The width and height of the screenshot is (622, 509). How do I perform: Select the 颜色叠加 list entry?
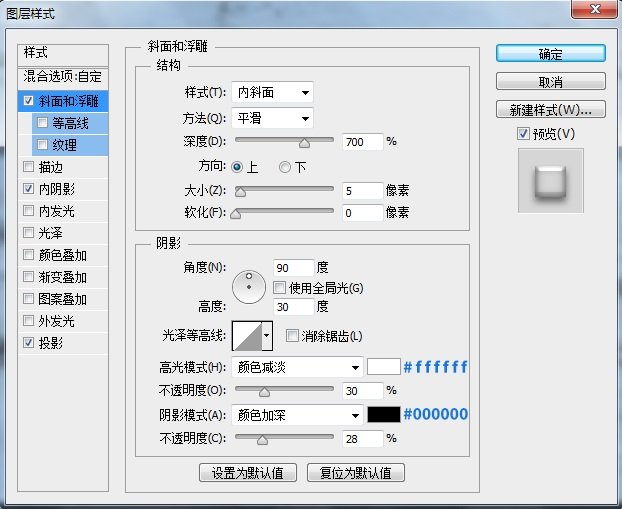pos(63,255)
